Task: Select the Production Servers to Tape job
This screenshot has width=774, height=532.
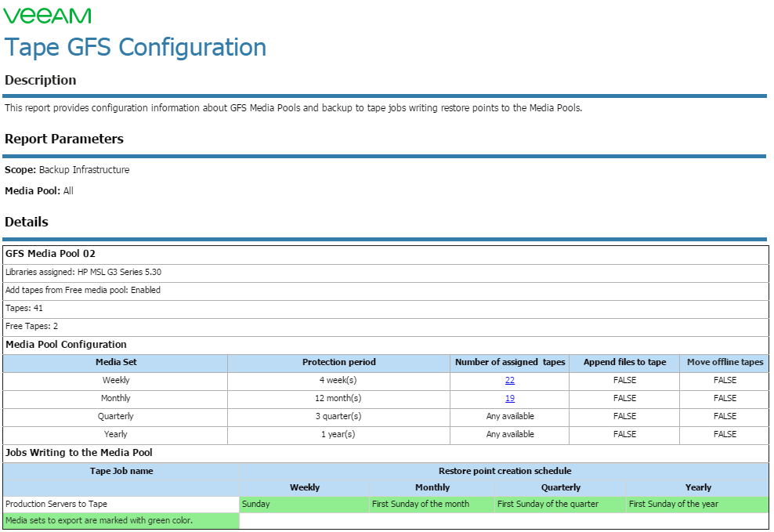Action: [121, 505]
